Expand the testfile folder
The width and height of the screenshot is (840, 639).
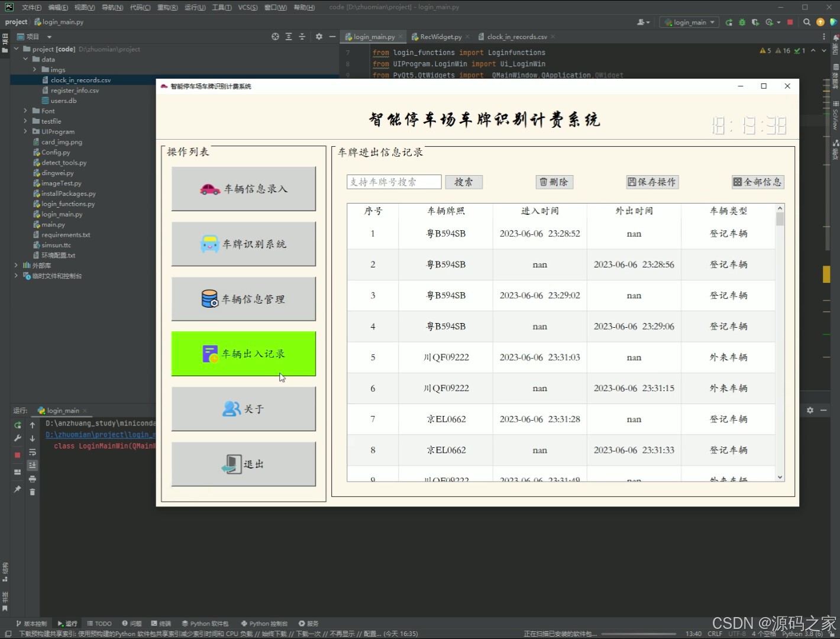tap(25, 121)
